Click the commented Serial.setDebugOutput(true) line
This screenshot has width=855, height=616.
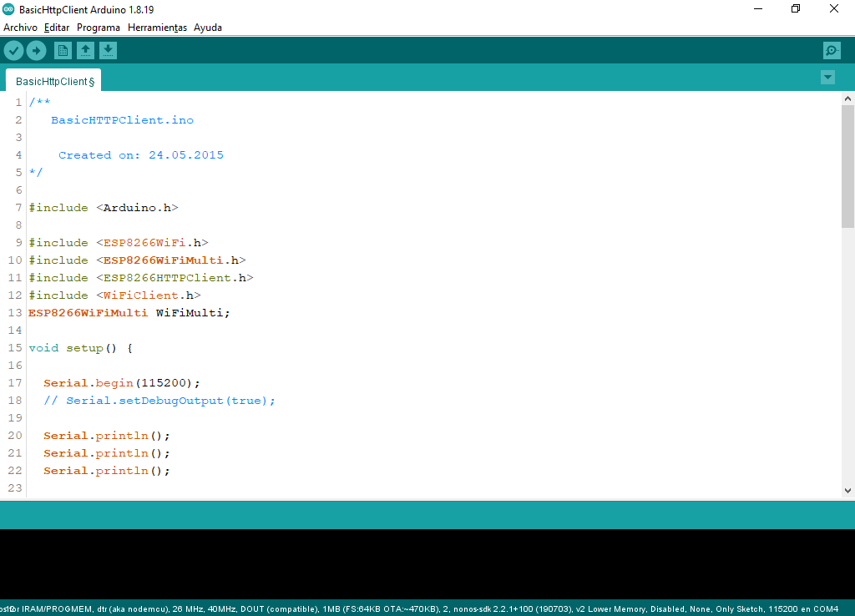pos(159,401)
